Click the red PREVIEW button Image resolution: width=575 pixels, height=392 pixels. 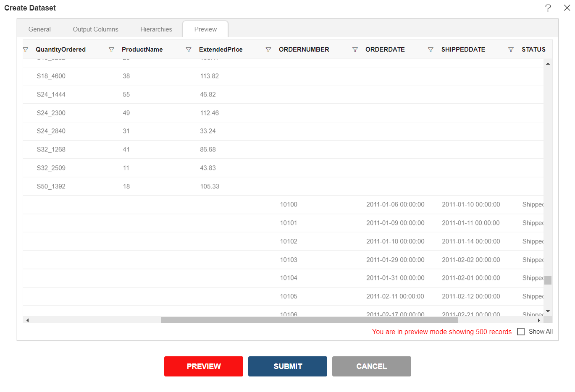pos(204,366)
